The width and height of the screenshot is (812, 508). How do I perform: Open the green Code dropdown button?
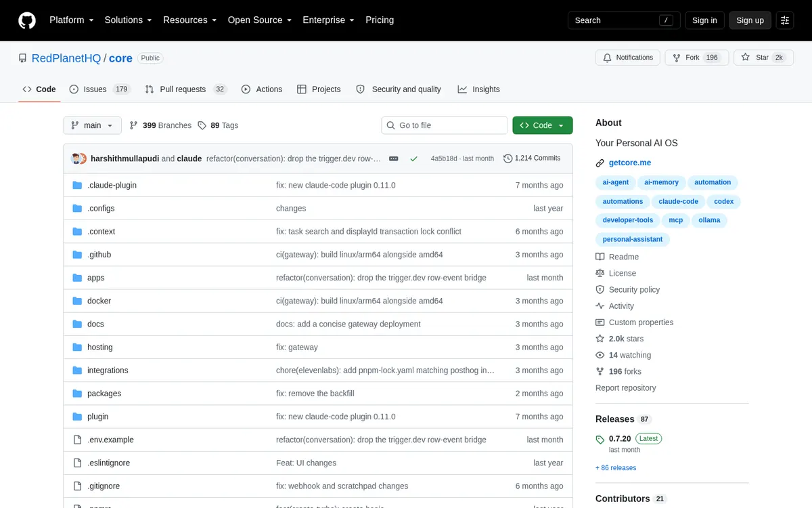[x=543, y=125]
